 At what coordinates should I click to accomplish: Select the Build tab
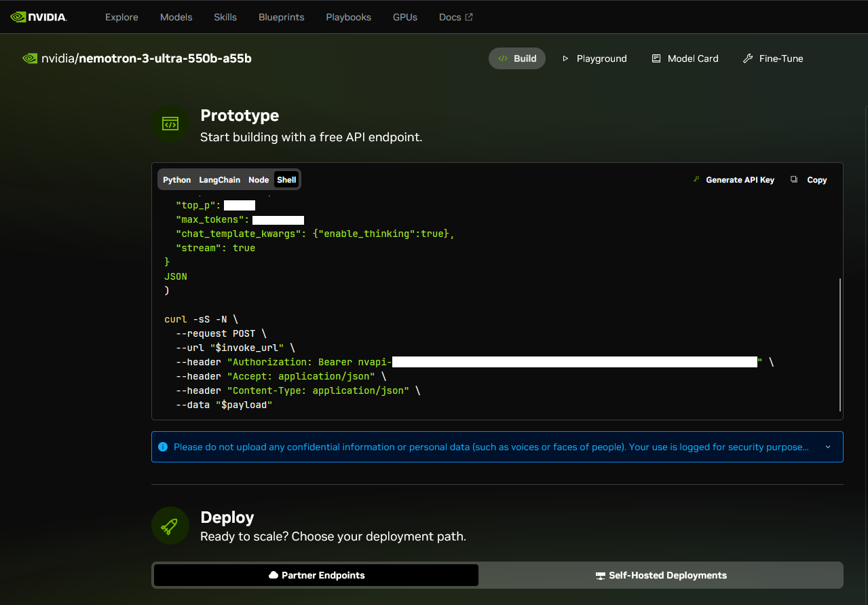point(516,58)
